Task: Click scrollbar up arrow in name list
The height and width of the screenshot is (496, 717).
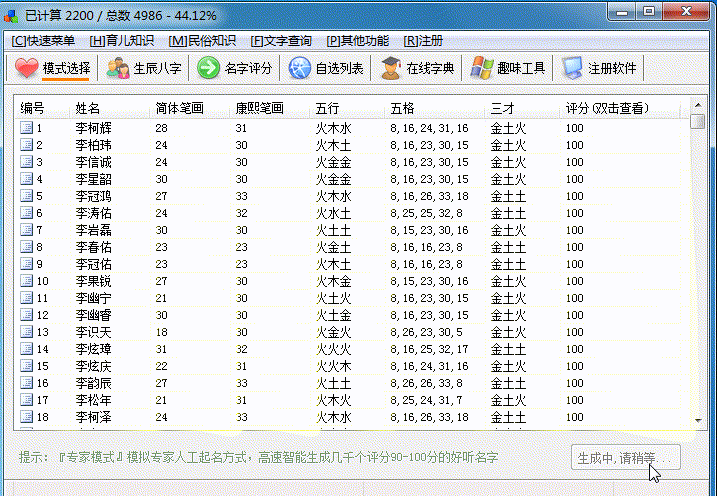Action: click(x=697, y=105)
